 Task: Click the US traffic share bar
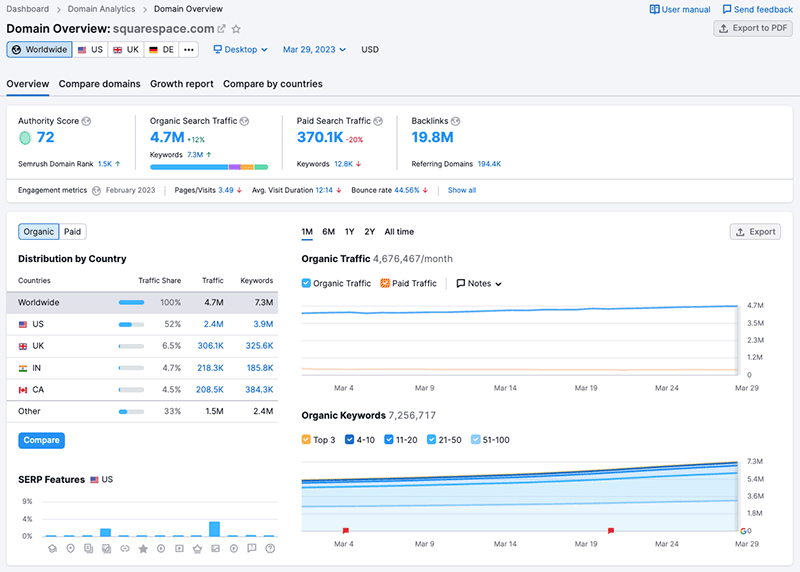point(132,325)
